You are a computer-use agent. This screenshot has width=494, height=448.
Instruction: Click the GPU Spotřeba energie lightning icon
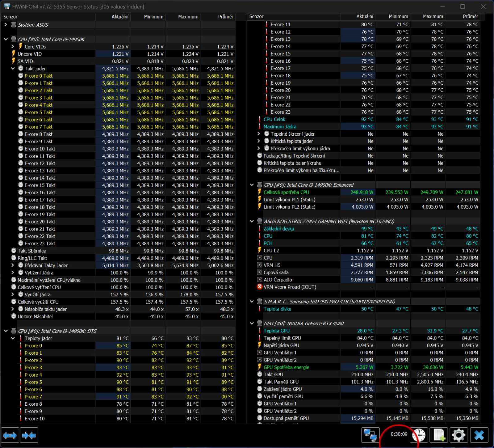point(260,367)
